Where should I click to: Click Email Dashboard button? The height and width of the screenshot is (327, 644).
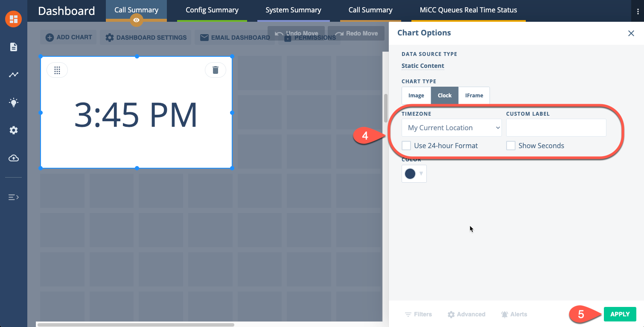click(235, 38)
